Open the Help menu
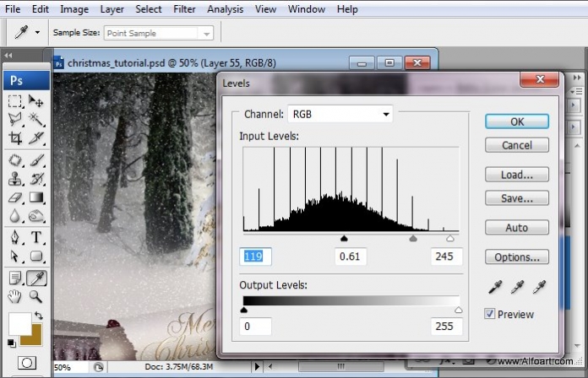 (x=347, y=9)
